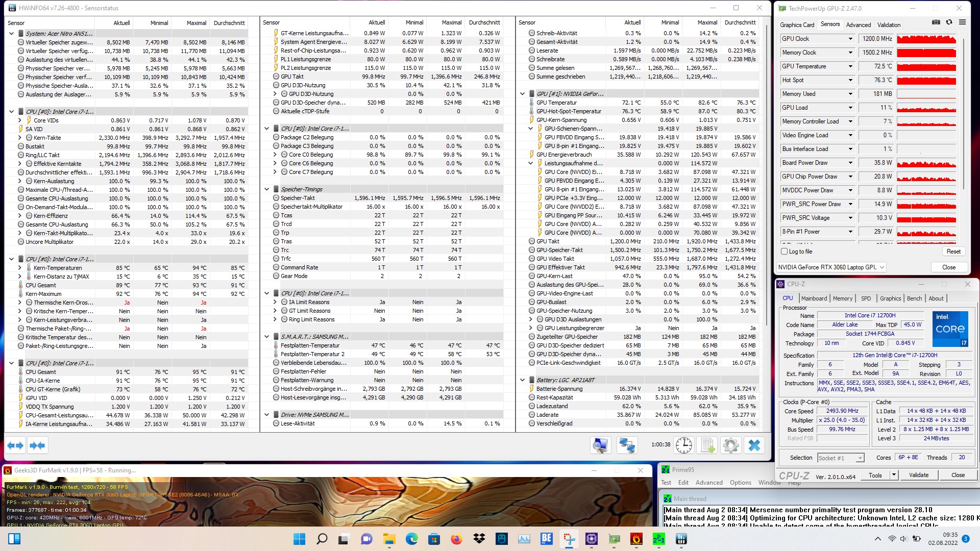
Task: Open the Advanced menu in Prime95
Action: click(708, 483)
